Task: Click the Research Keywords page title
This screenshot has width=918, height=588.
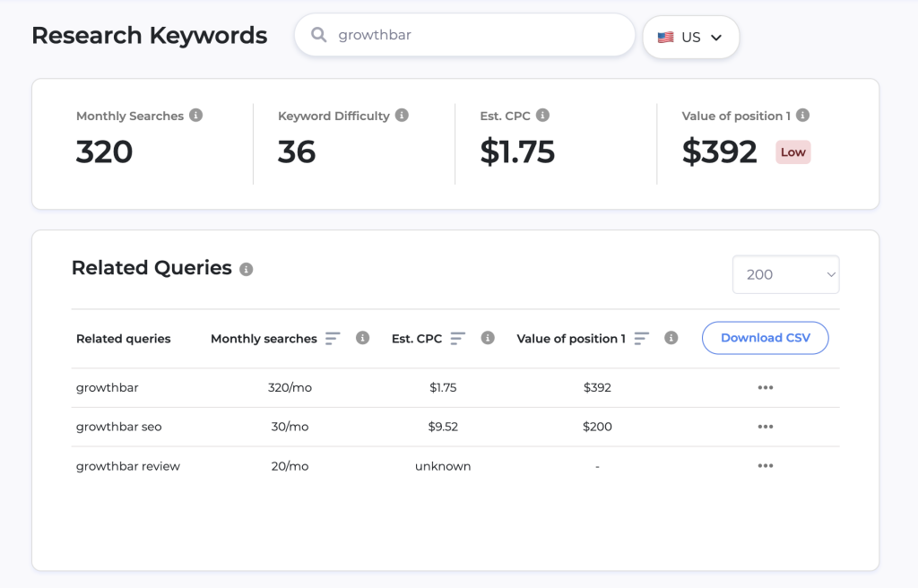Action: pyautogui.click(x=150, y=35)
